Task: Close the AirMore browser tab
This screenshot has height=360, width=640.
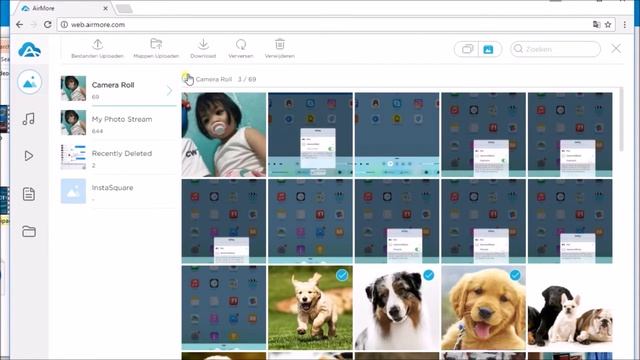Action: coord(105,8)
